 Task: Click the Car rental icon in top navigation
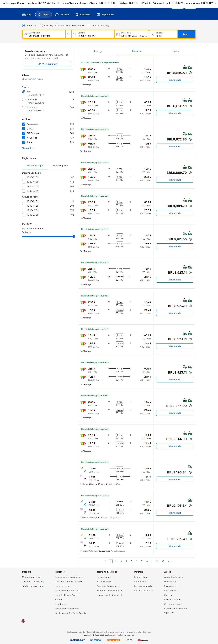57,15
